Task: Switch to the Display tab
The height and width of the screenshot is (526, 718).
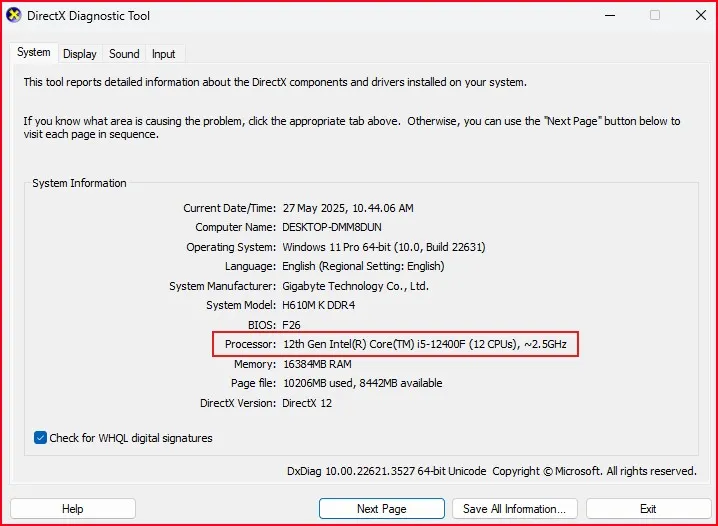Action: click(80, 54)
